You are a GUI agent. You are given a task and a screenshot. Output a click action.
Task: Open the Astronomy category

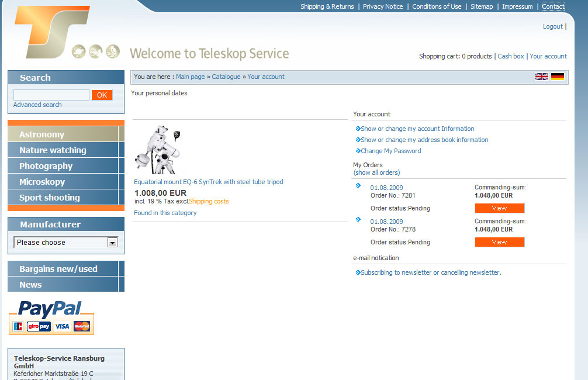click(x=65, y=134)
